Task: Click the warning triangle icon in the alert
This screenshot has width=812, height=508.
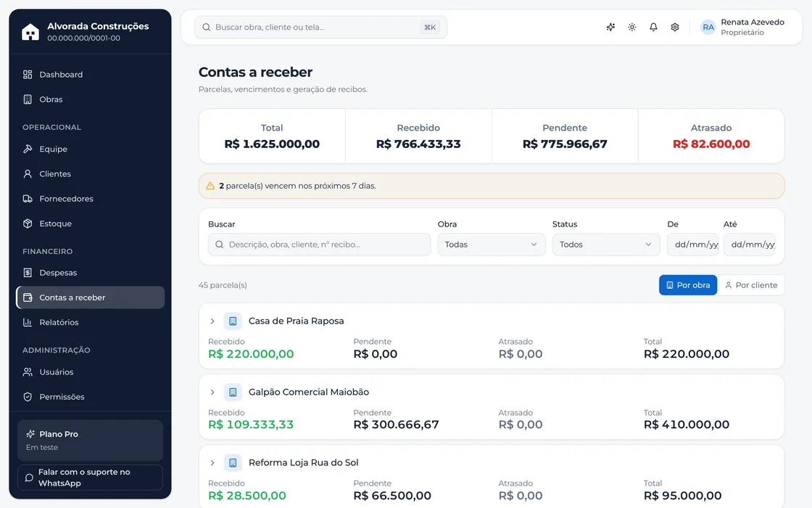Action: coord(210,186)
